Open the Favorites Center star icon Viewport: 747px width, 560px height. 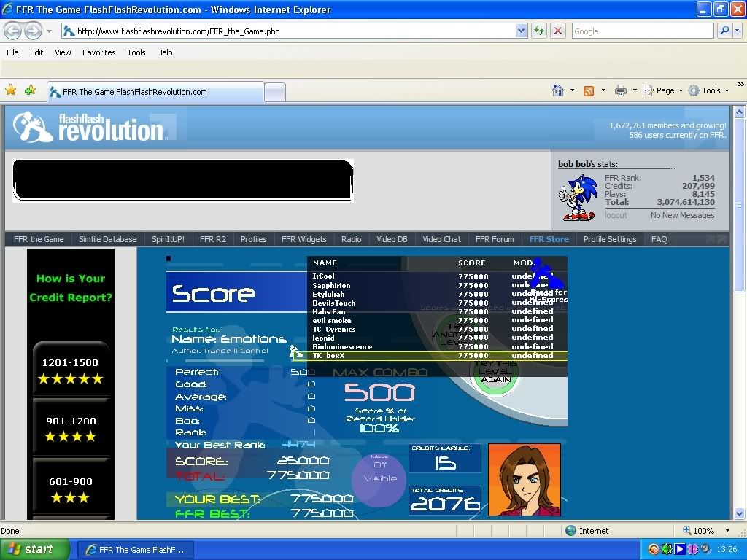(x=11, y=90)
